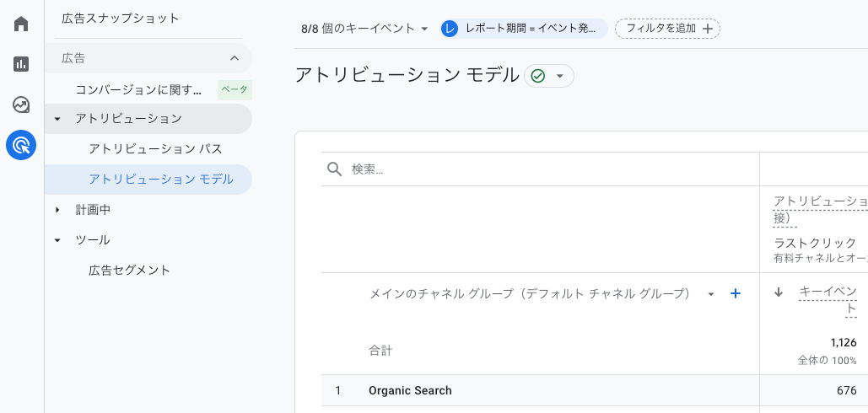The height and width of the screenshot is (413, 868).
Task: Collapse the アトリビューション tree arrow
Action: tap(57, 119)
